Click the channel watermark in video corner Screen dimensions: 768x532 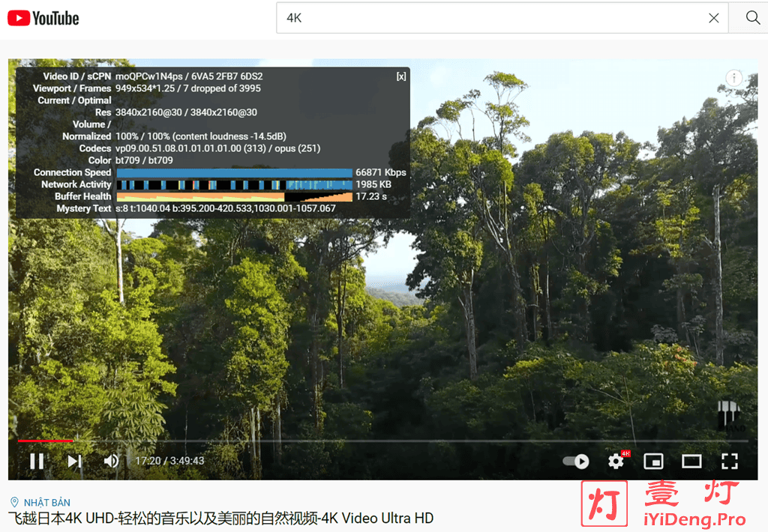[729, 417]
